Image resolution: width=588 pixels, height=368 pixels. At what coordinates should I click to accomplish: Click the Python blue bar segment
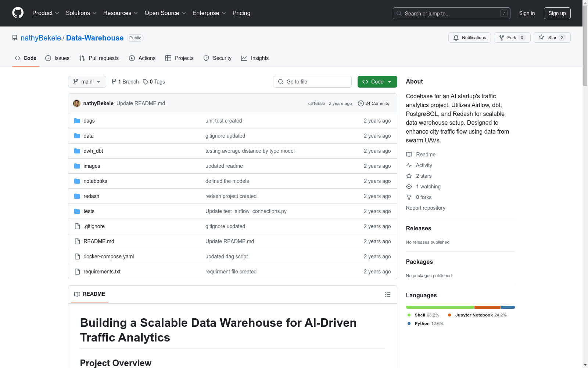(508, 307)
